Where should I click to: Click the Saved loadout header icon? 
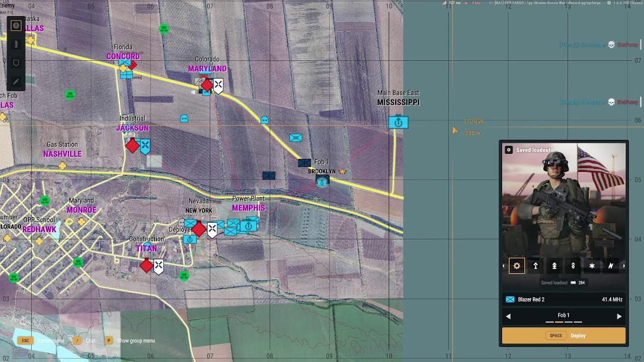click(x=509, y=150)
